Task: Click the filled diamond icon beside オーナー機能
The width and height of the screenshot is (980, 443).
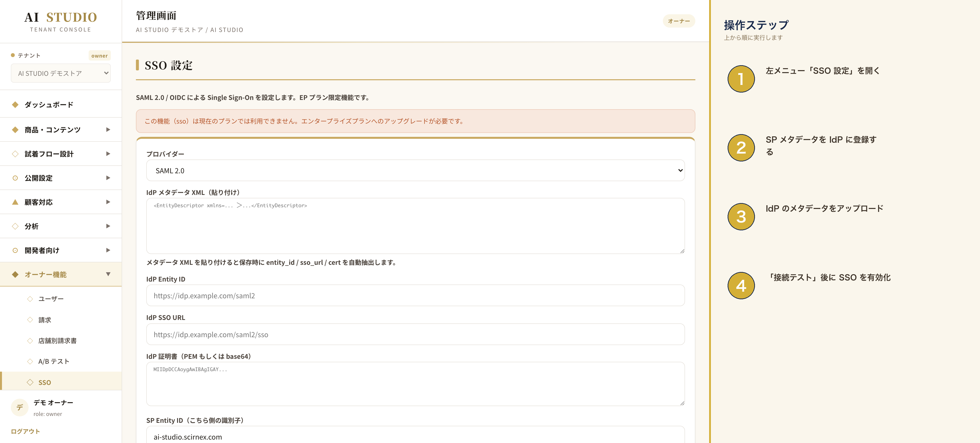Action: pos(15,275)
